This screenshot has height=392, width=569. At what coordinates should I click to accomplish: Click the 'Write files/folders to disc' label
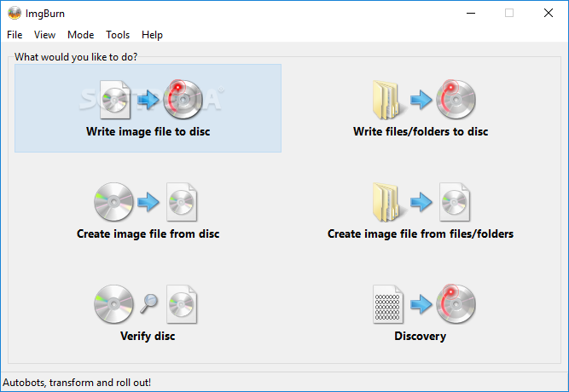[x=421, y=131]
